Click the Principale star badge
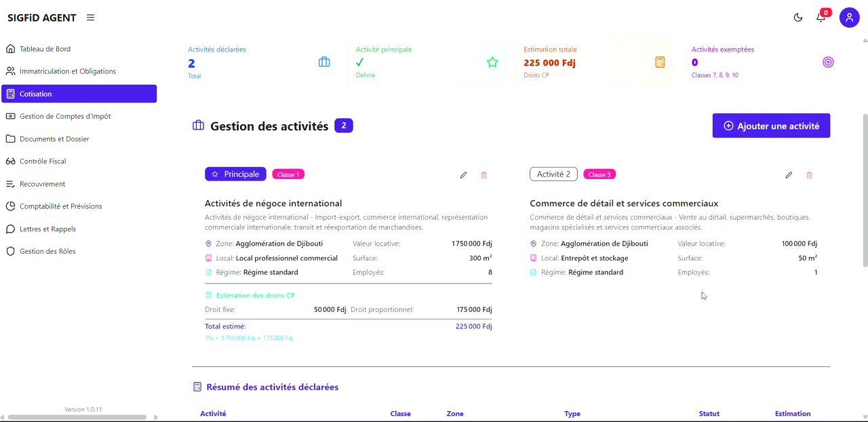The image size is (868, 422). coord(235,174)
